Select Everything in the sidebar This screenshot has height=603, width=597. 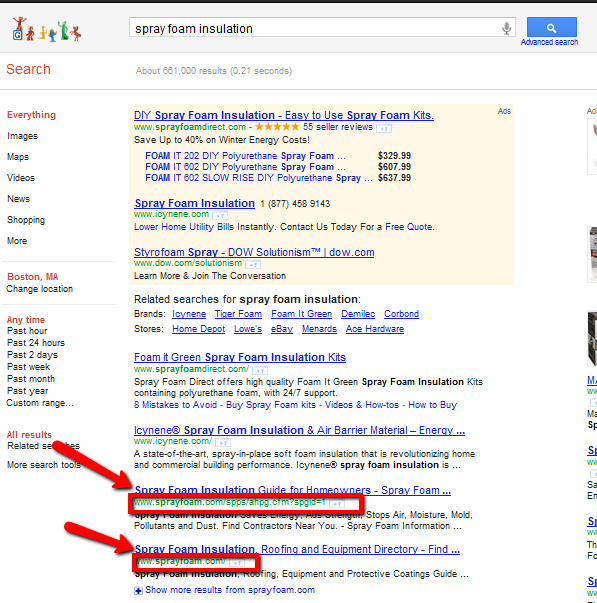(x=31, y=115)
